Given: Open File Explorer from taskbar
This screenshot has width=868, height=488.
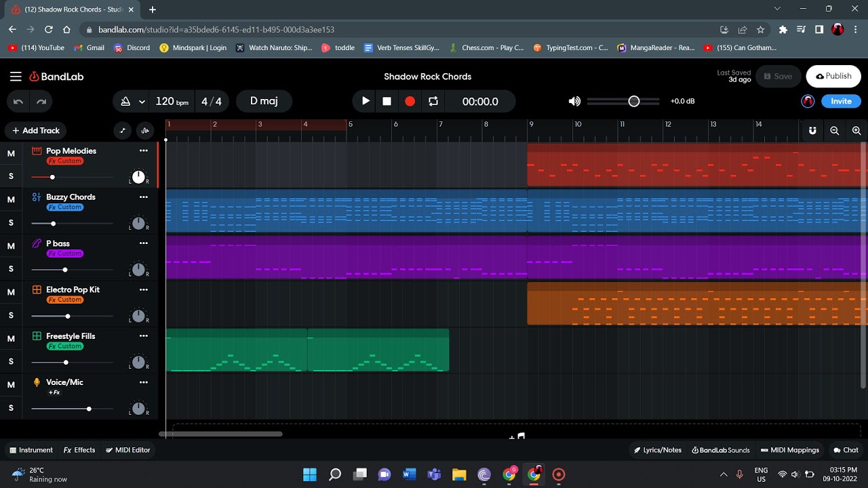Looking at the screenshot, I should 459,474.
